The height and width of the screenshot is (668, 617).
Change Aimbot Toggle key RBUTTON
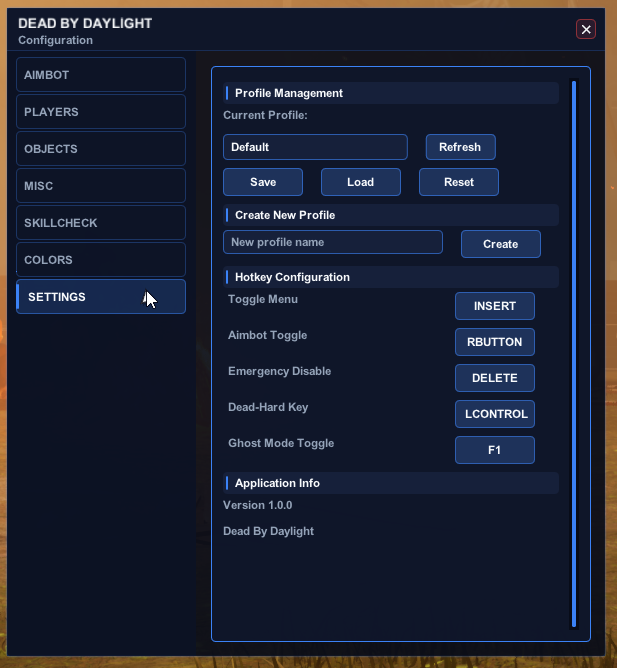pyautogui.click(x=495, y=342)
